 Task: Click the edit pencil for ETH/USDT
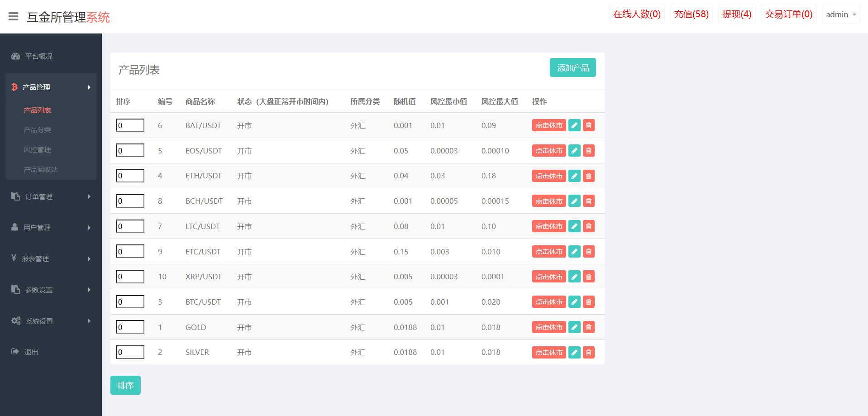point(574,176)
